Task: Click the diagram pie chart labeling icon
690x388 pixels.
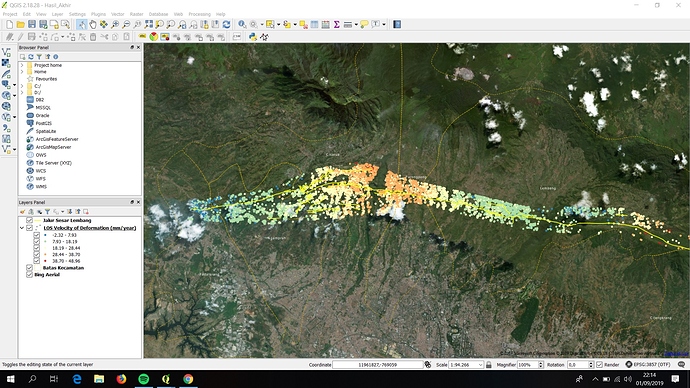Action: 154,37
